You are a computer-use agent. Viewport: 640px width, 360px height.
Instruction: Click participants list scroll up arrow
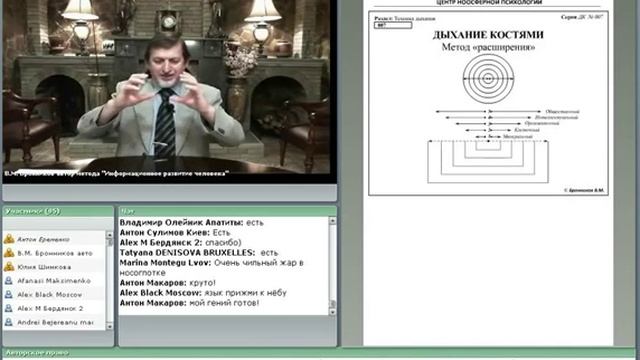[x=109, y=235]
